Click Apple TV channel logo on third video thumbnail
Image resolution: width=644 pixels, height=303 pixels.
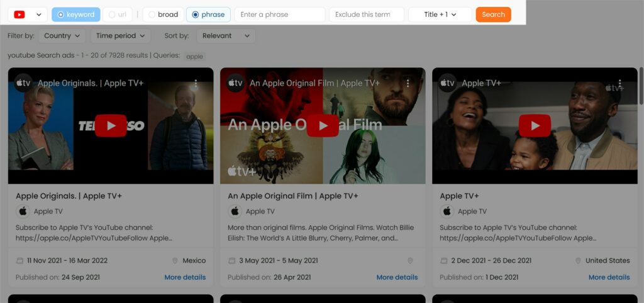(448, 83)
